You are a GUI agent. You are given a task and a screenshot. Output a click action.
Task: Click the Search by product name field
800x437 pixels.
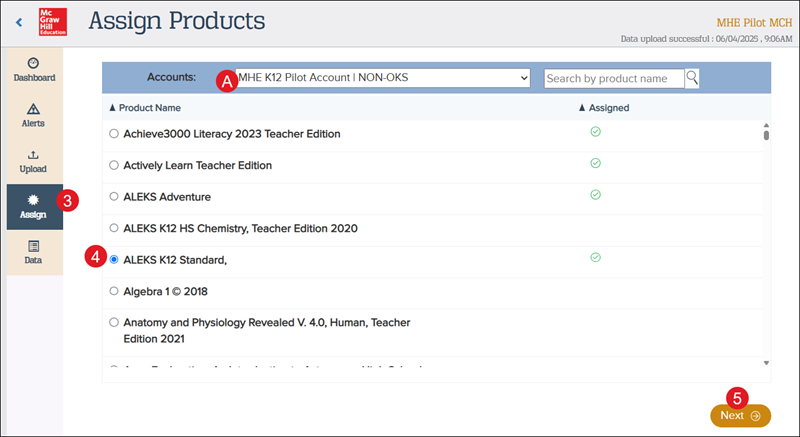(614, 78)
